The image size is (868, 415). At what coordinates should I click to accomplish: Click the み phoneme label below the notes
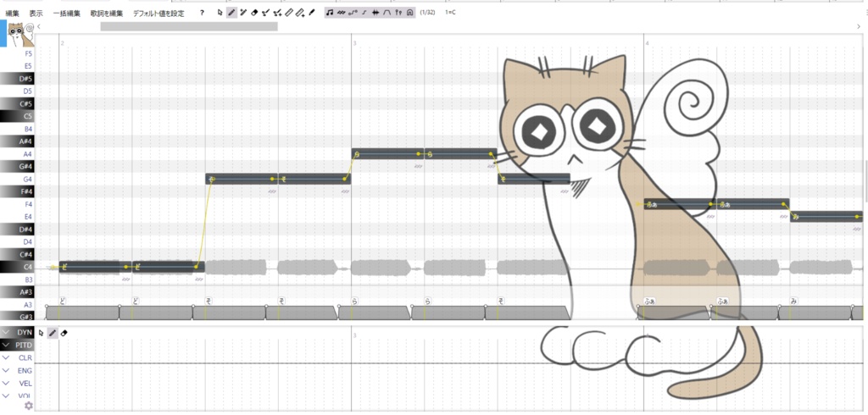pos(793,301)
